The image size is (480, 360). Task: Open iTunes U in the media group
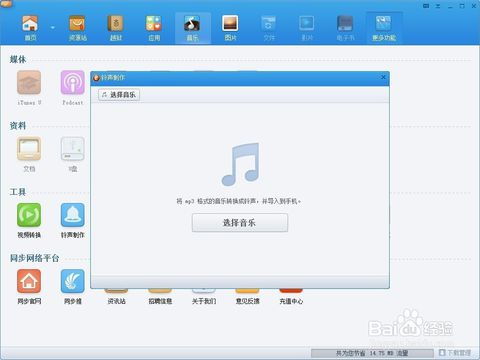point(29,88)
